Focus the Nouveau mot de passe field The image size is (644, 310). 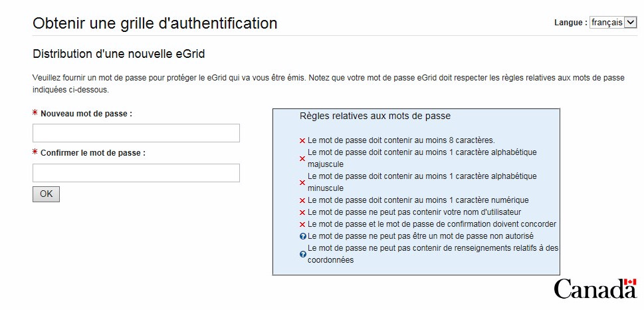[136, 133]
